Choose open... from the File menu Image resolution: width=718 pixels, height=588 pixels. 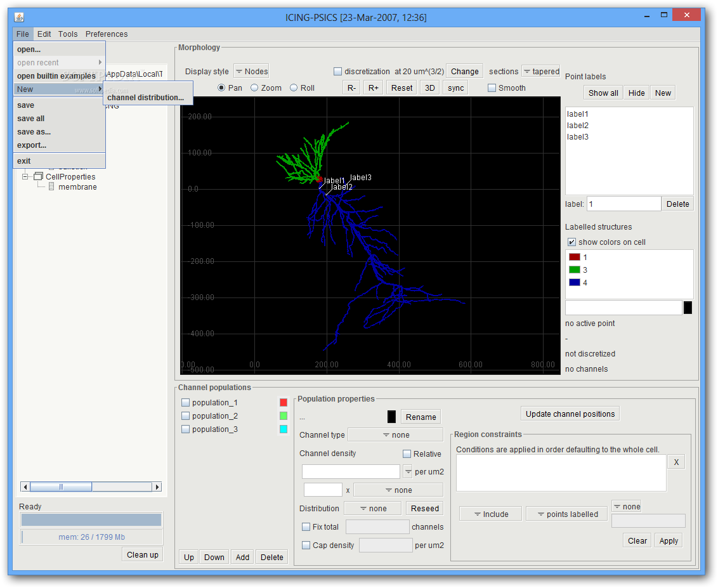click(60, 49)
